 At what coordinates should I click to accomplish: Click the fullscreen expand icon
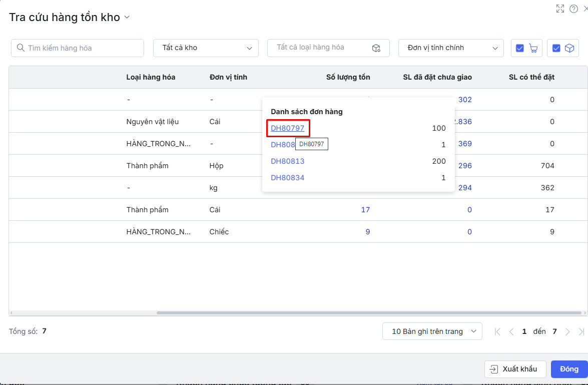[x=560, y=9]
